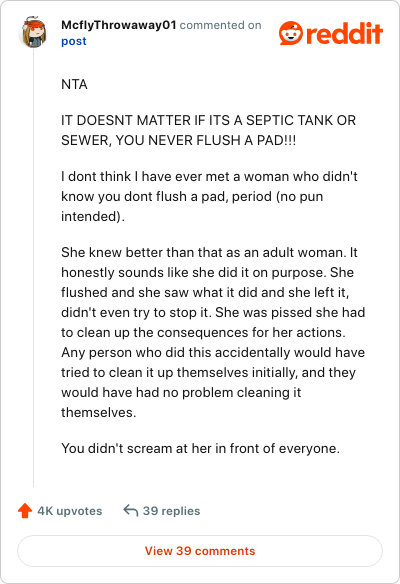Click the "View 39 comments" button

(x=200, y=551)
